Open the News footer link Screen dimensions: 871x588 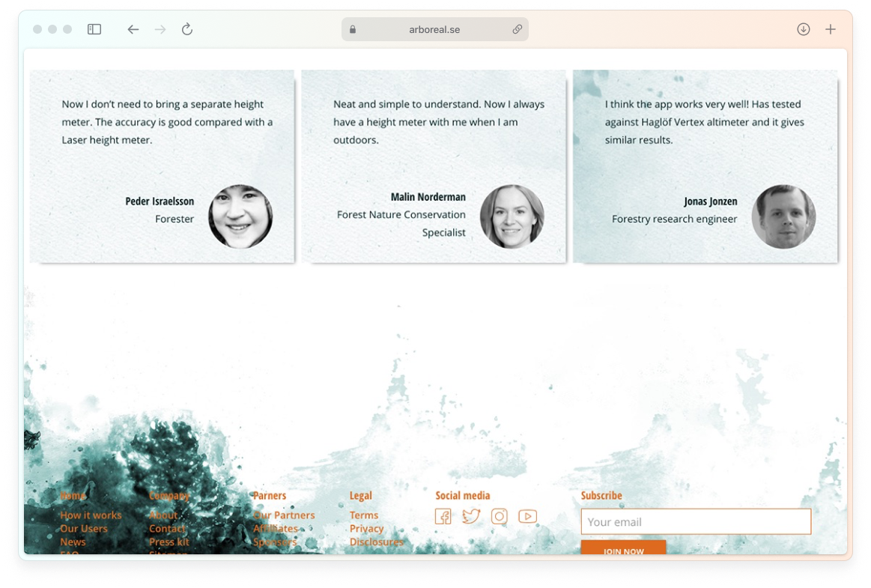73,542
